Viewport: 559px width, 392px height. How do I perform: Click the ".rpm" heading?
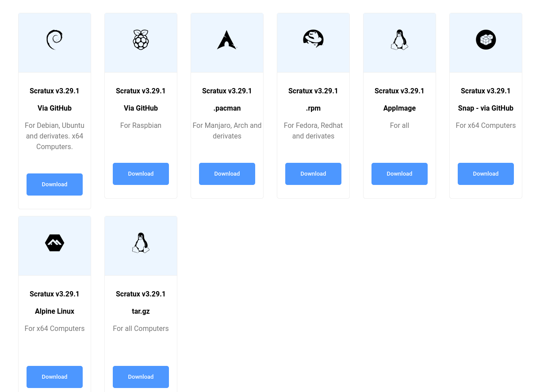[x=313, y=108]
